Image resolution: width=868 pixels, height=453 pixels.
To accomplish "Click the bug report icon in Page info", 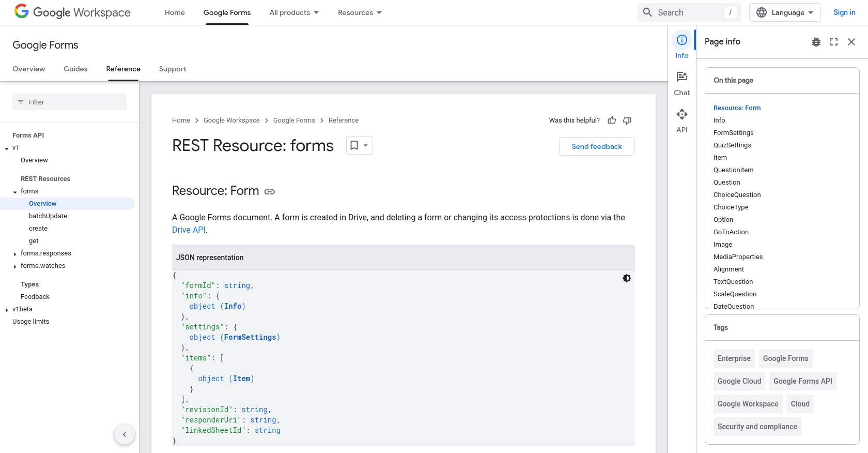I will (816, 42).
